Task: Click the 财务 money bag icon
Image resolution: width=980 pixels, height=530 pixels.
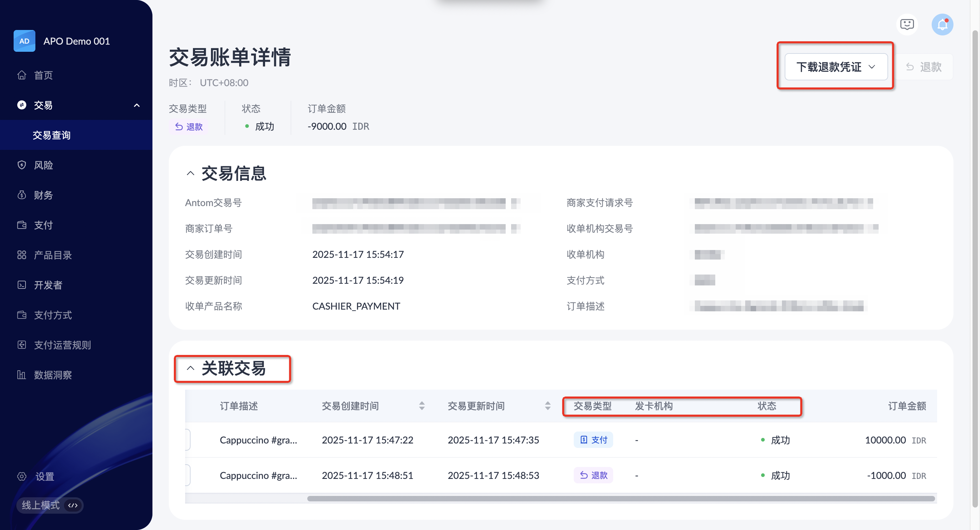Action: (x=22, y=195)
